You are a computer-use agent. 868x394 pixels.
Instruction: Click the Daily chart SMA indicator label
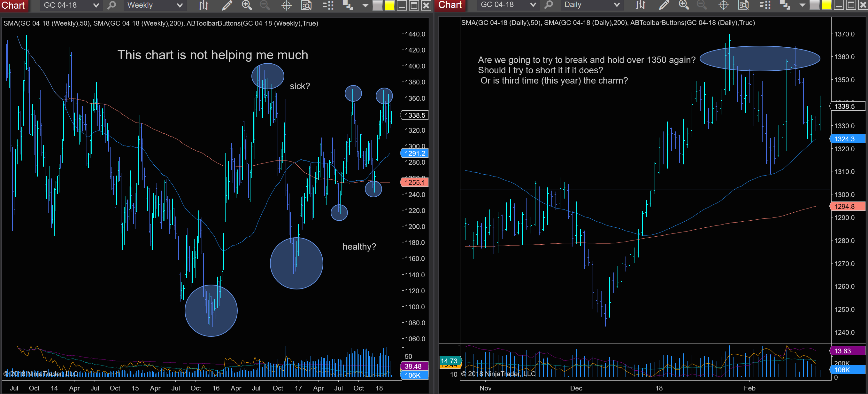[x=608, y=23]
